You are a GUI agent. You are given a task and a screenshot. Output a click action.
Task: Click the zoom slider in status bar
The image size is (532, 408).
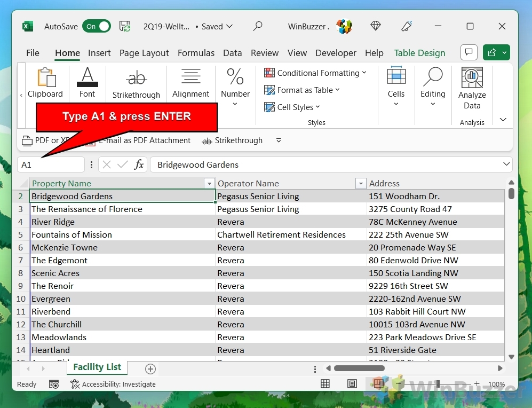[438, 384]
